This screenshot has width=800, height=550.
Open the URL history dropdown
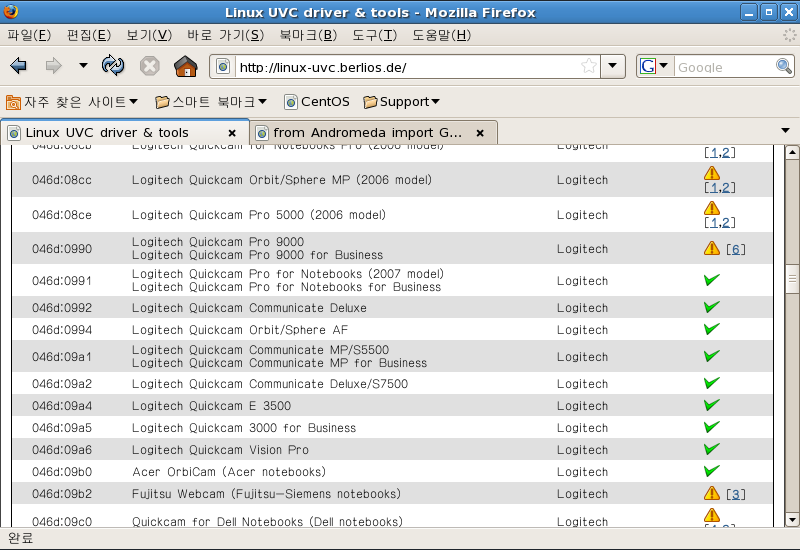pos(613,66)
